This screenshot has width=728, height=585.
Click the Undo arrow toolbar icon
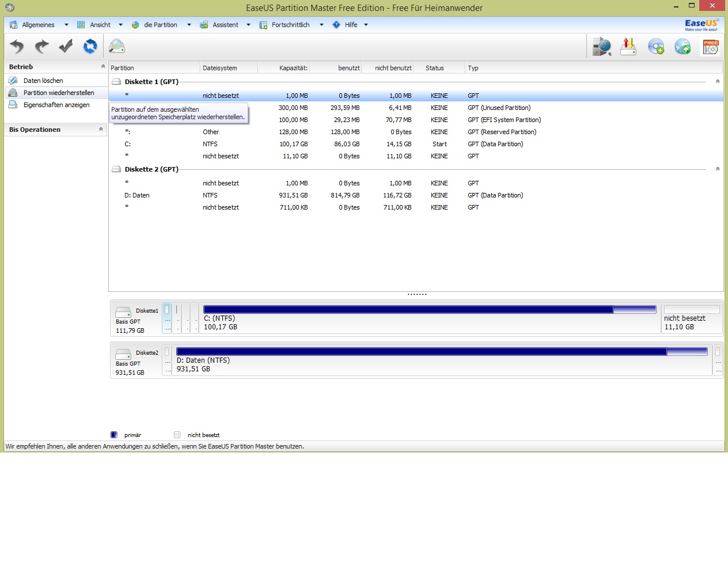pos(17,46)
